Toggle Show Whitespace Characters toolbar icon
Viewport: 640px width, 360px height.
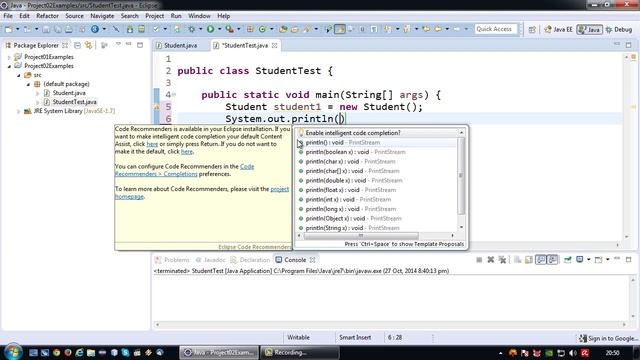(x=373, y=29)
